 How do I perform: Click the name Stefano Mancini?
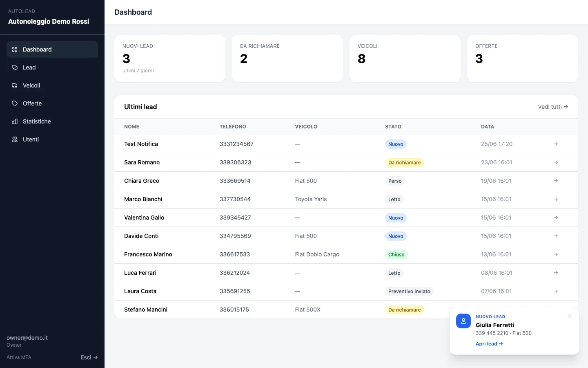(146, 310)
